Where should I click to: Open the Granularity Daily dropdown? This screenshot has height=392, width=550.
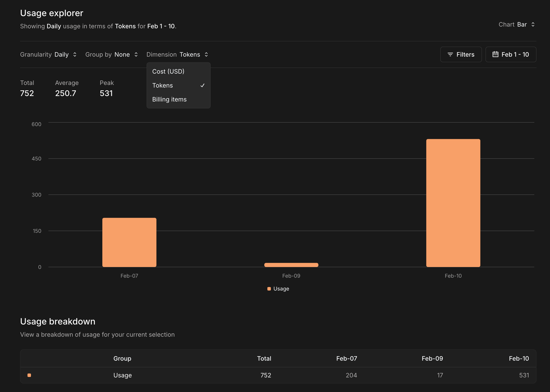(x=62, y=54)
